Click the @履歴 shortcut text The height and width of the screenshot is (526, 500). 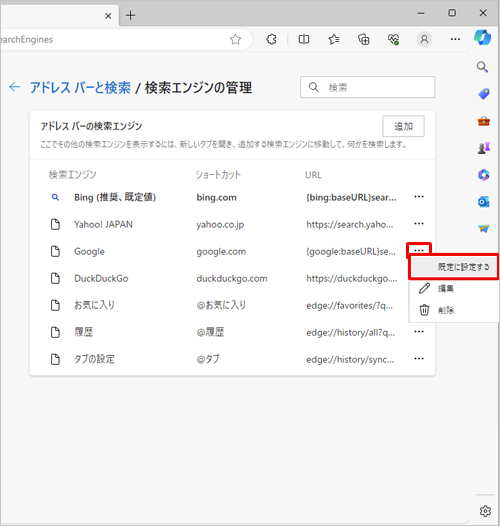click(210, 332)
